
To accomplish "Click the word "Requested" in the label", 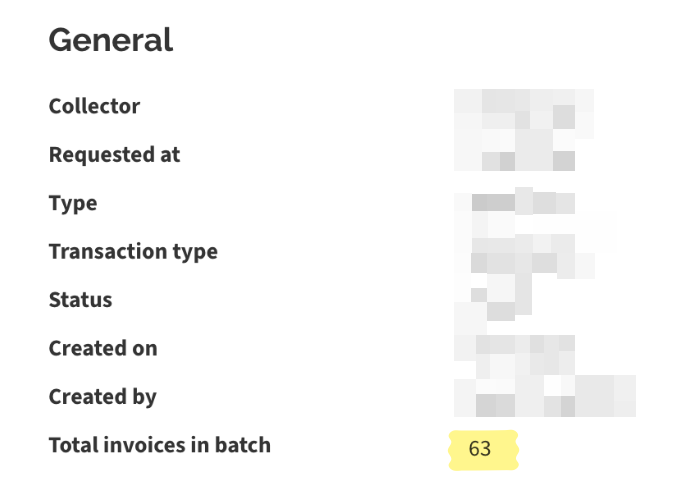I will pyautogui.click(x=97, y=155).
